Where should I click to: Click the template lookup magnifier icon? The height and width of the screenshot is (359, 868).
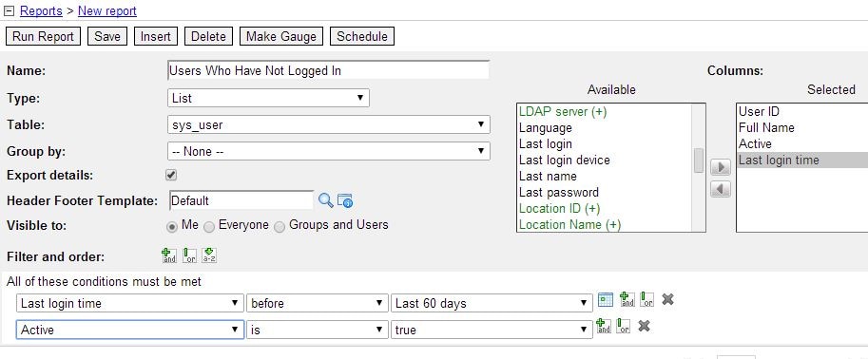click(326, 200)
